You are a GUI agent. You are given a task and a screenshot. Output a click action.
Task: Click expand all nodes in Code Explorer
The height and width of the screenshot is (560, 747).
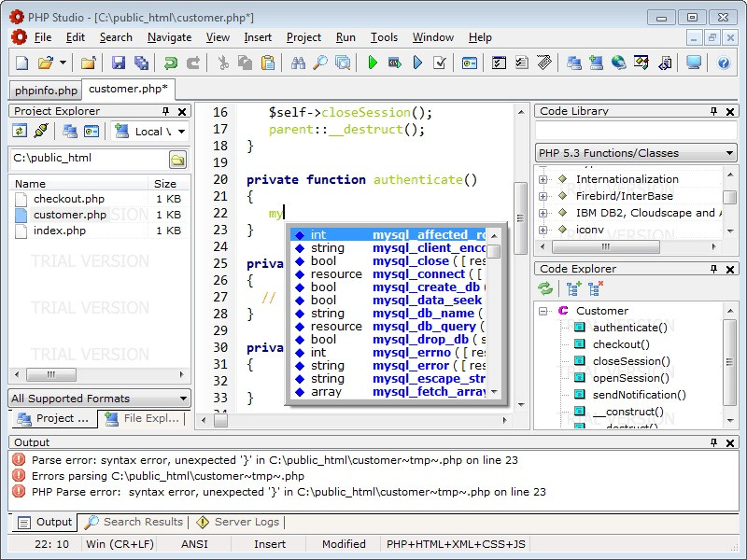(x=573, y=288)
